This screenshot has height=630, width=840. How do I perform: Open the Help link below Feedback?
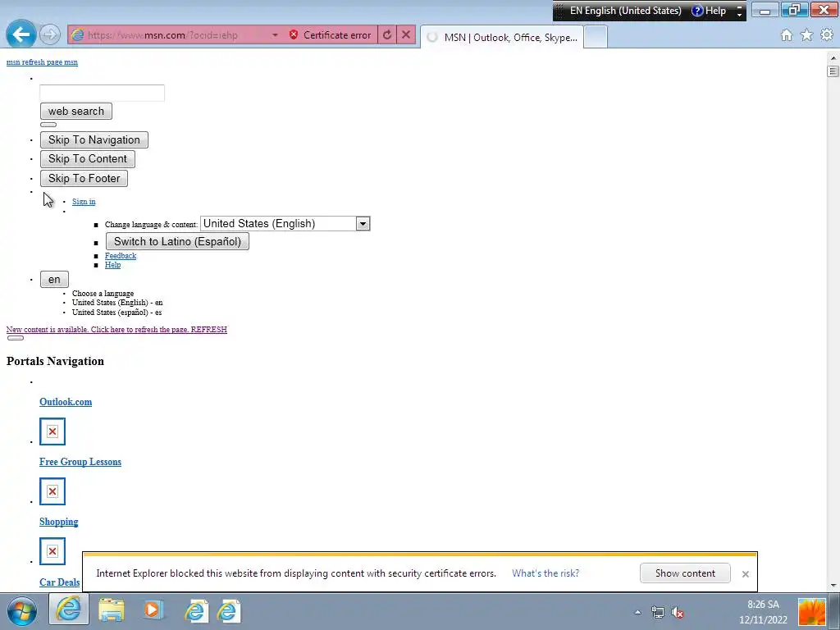point(112,265)
